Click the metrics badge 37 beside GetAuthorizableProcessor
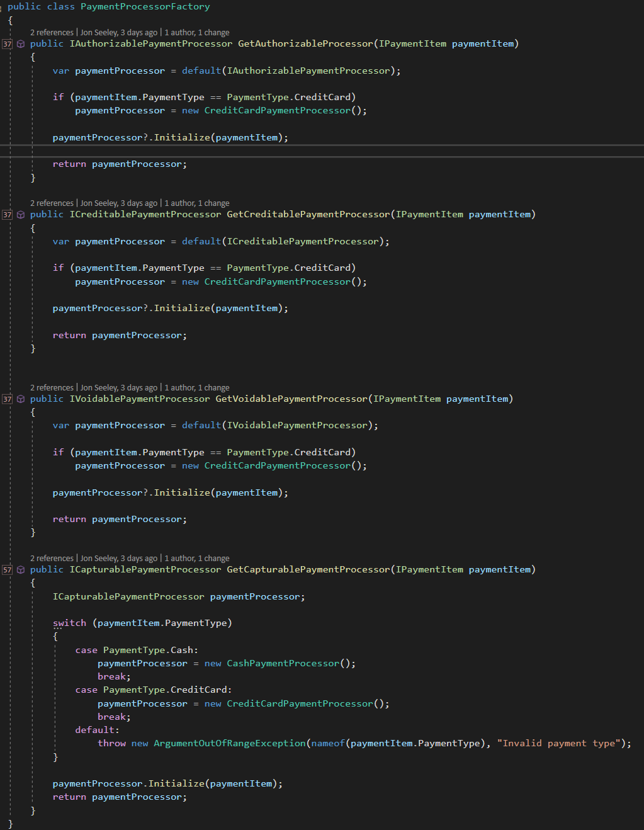 6,43
